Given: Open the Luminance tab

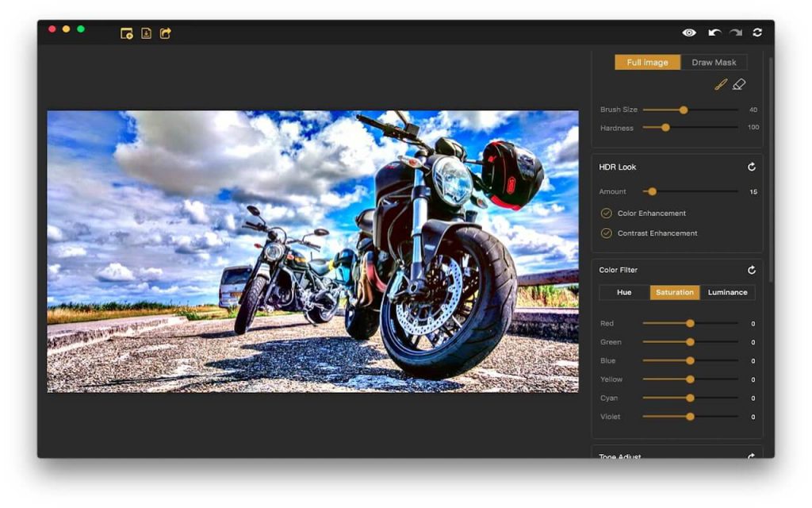Looking at the screenshot, I should (727, 292).
